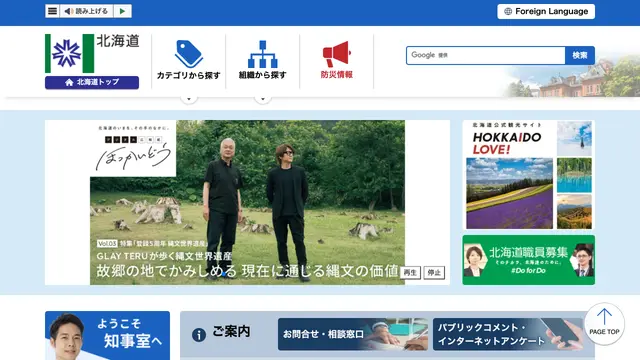Open the HOKKAIDO LOVE! tourism banner
The image size is (640, 360).
coord(529,175)
